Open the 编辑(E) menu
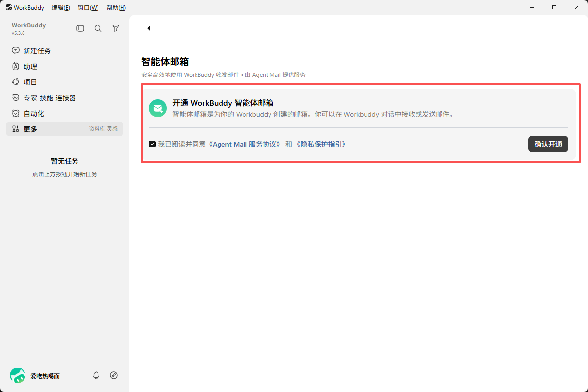 pyautogui.click(x=61, y=8)
